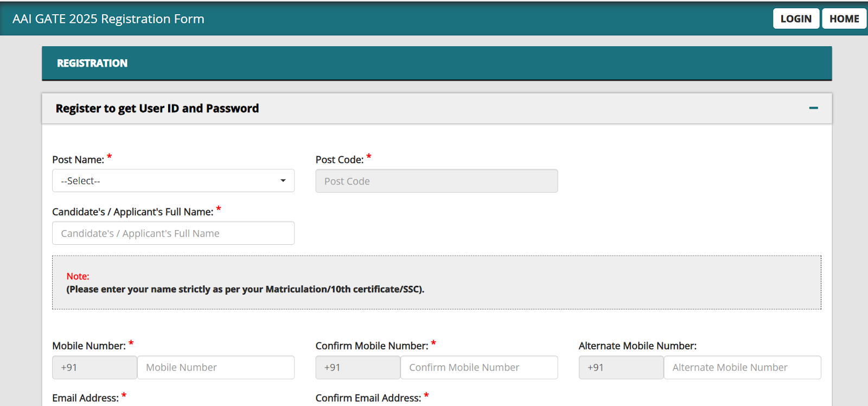Click the Post Code field
The height and width of the screenshot is (406, 868).
436,181
